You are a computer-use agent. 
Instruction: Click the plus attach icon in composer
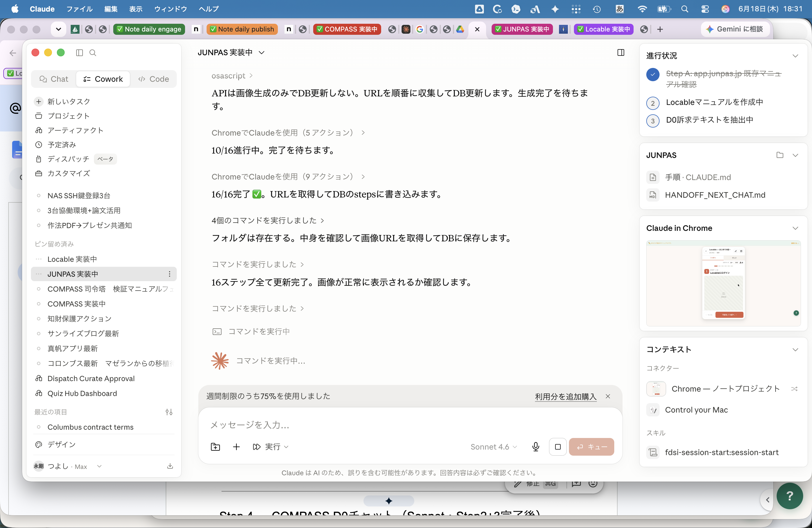coord(236,447)
